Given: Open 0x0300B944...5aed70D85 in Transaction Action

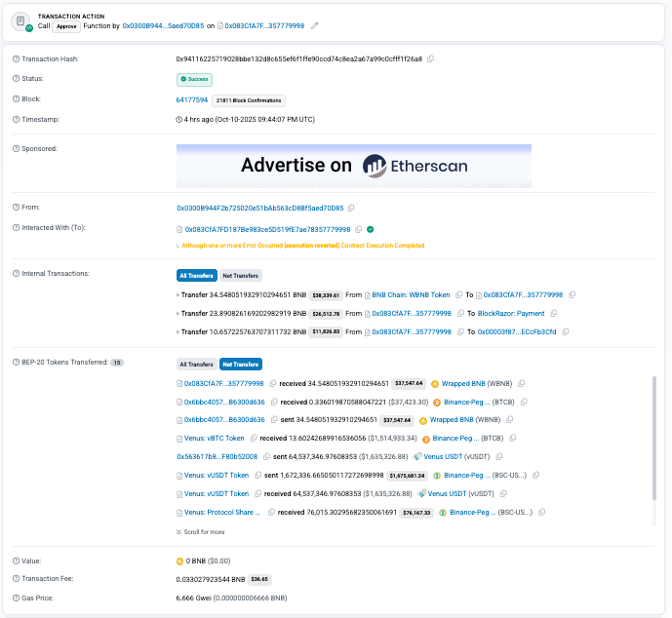Looking at the screenshot, I should tap(163, 25).
